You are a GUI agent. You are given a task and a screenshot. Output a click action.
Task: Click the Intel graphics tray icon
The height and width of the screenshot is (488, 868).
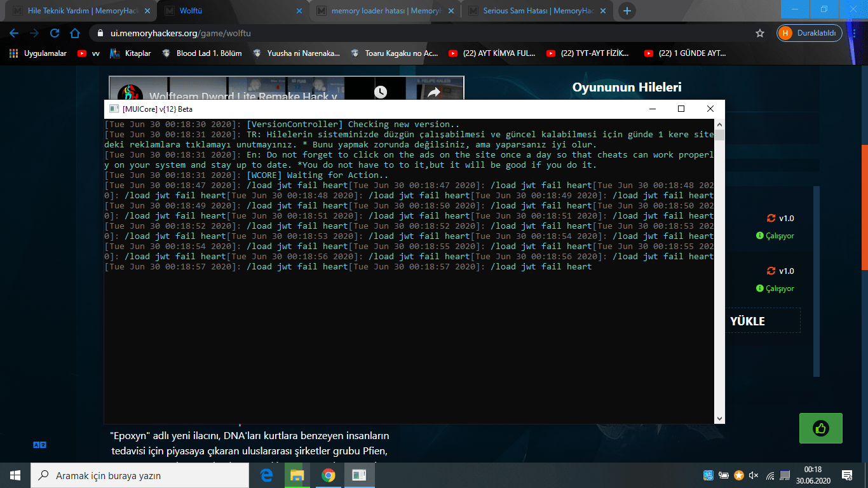tap(708, 475)
